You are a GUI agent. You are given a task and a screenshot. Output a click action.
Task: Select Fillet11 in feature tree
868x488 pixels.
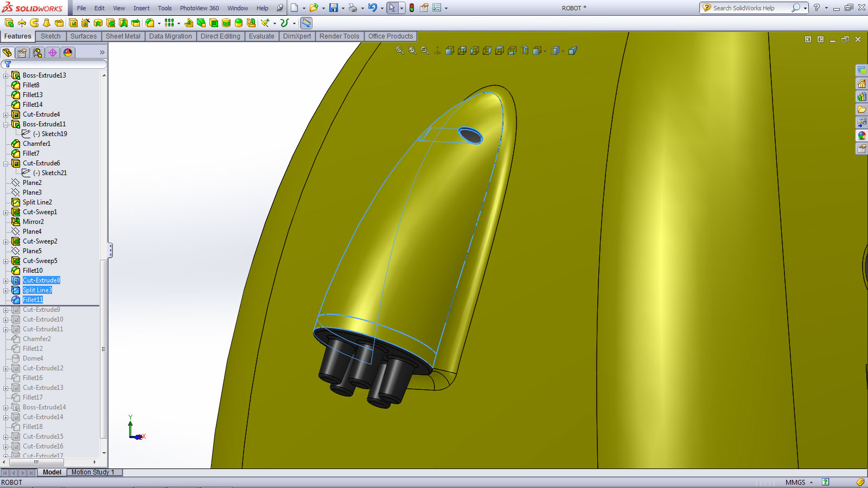click(33, 300)
